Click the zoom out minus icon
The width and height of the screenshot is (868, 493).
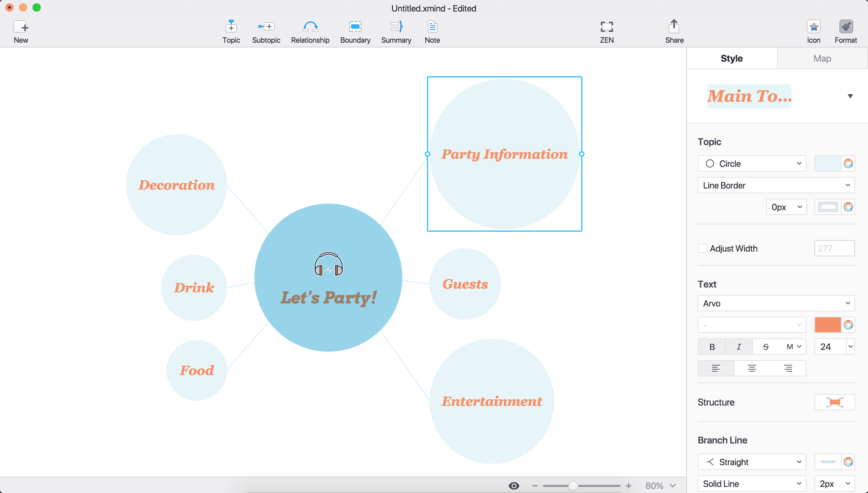tap(535, 486)
